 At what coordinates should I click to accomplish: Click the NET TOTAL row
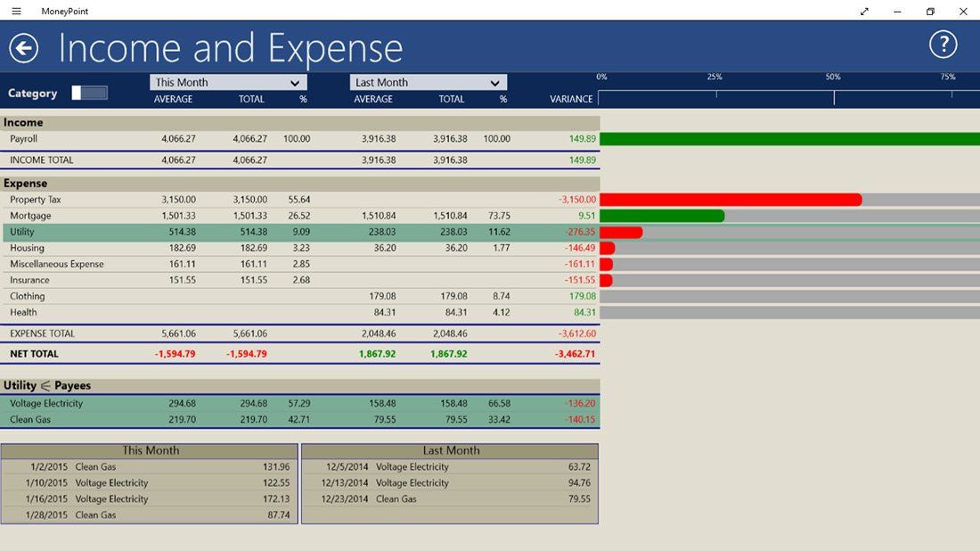click(x=178, y=353)
